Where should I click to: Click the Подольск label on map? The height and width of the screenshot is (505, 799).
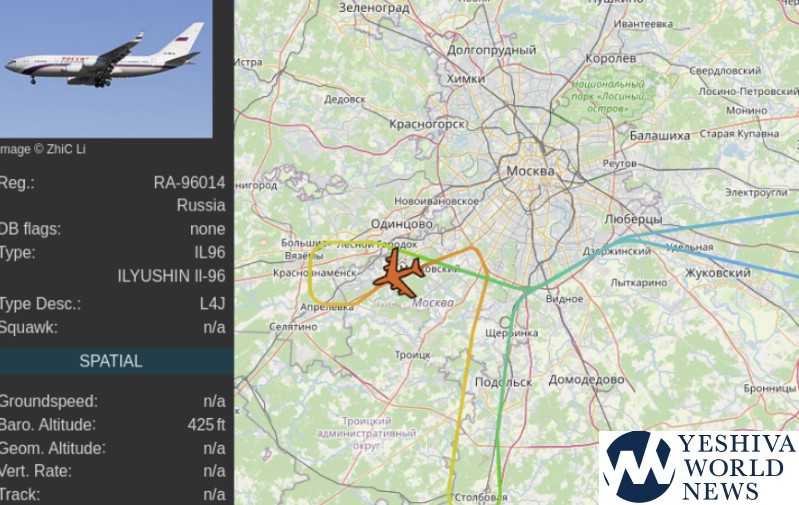(x=503, y=382)
